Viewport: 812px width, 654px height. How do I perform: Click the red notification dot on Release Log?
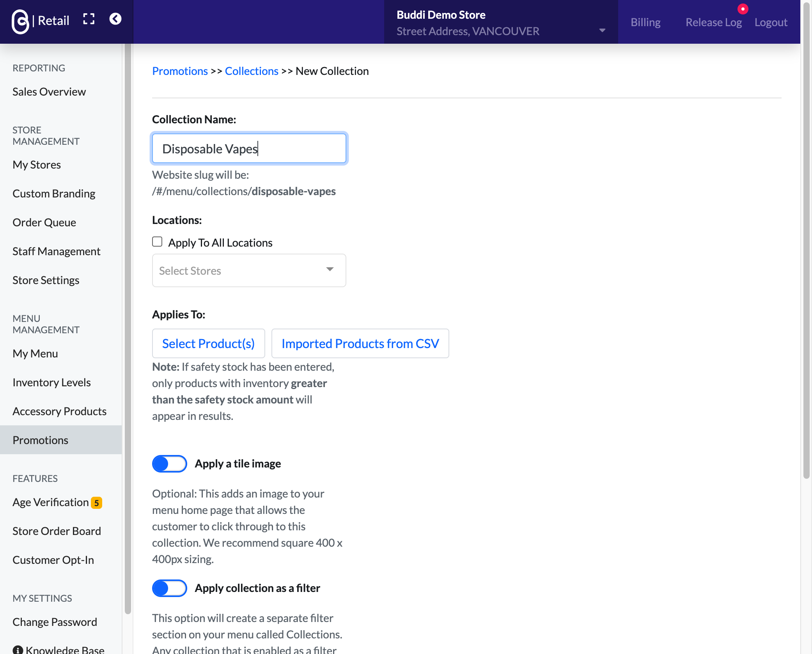coord(743,9)
